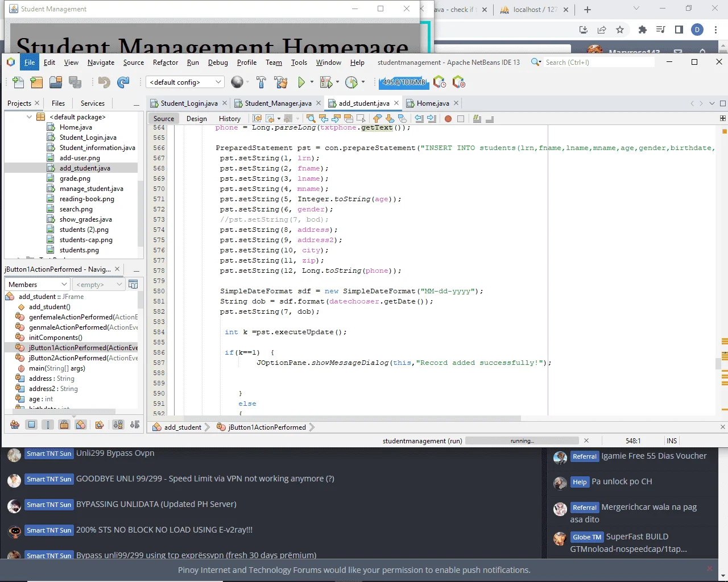Image resolution: width=728 pixels, height=582 pixels.
Task: Open Chrome's new tab plus button
Action: tap(588, 10)
